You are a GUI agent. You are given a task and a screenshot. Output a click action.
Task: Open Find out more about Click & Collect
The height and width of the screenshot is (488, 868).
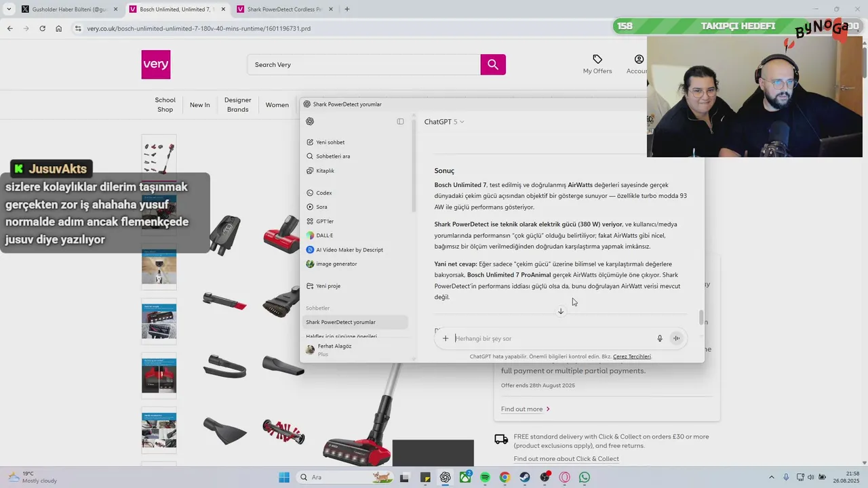[x=566, y=459]
